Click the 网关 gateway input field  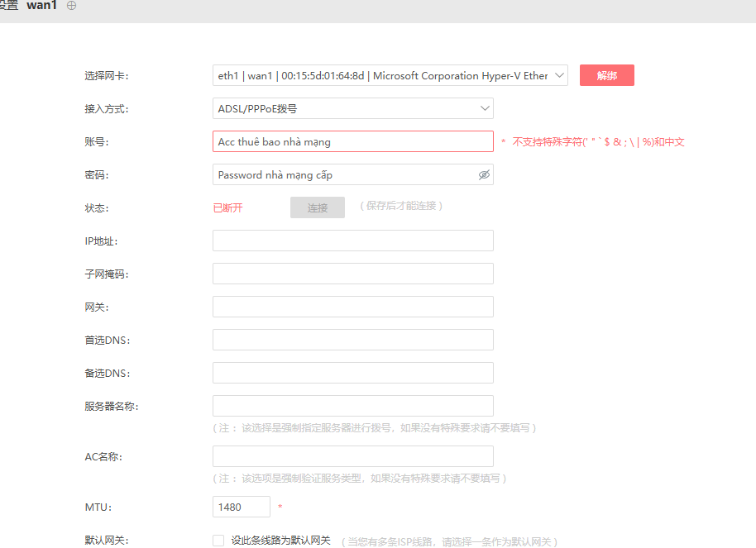[353, 307]
